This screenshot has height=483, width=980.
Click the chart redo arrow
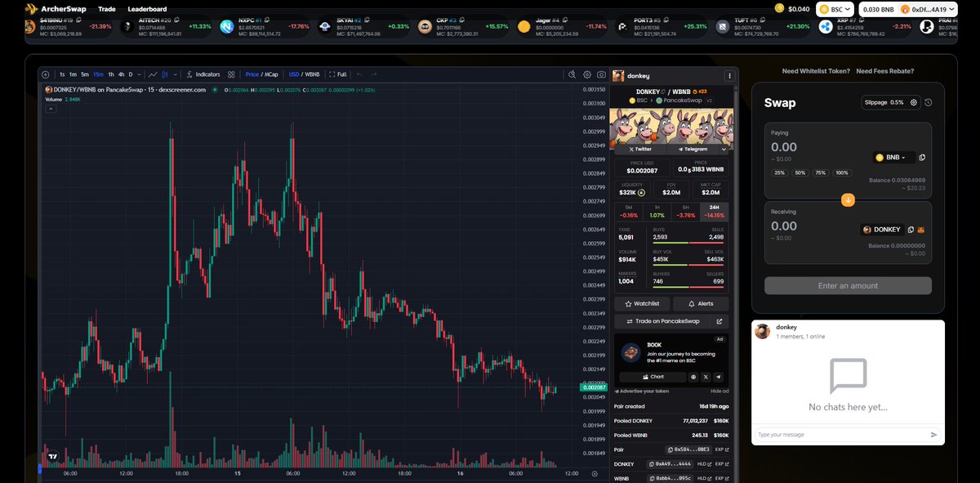pyautogui.click(x=374, y=74)
